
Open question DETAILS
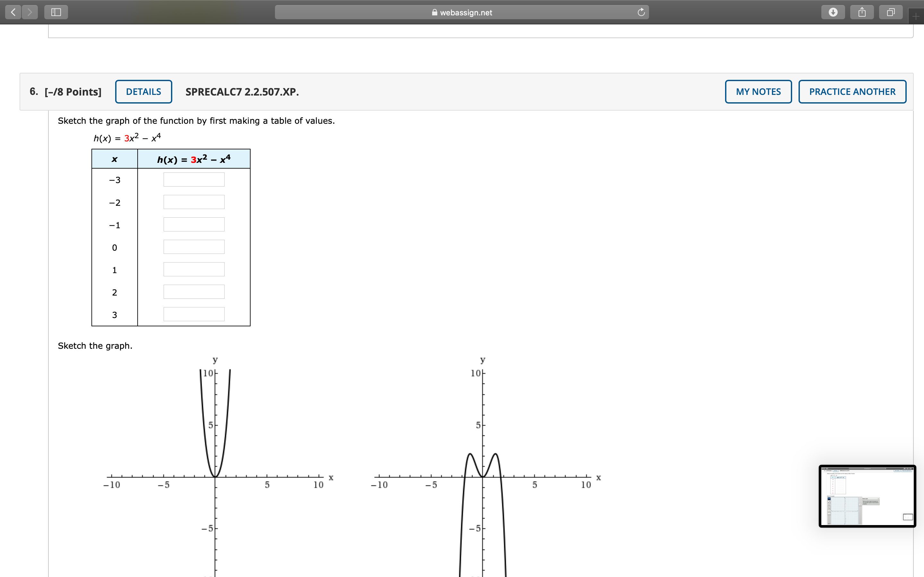tap(143, 92)
